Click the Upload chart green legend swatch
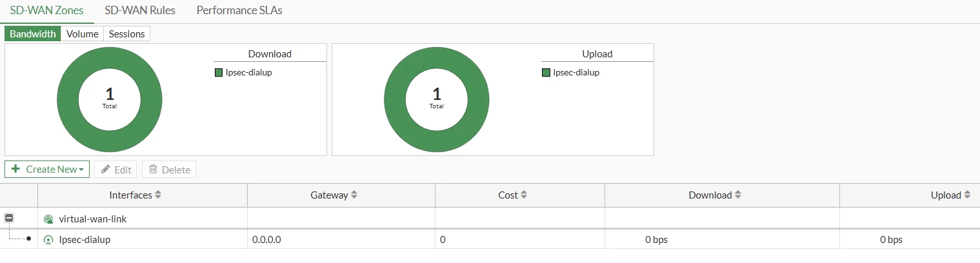 pyautogui.click(x=546, y=73)
